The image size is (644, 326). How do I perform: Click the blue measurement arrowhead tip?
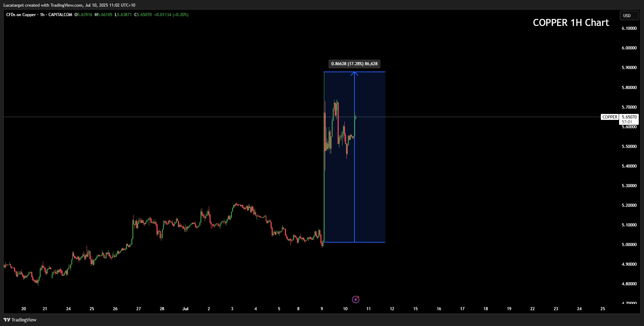click(x=354, y=73)
